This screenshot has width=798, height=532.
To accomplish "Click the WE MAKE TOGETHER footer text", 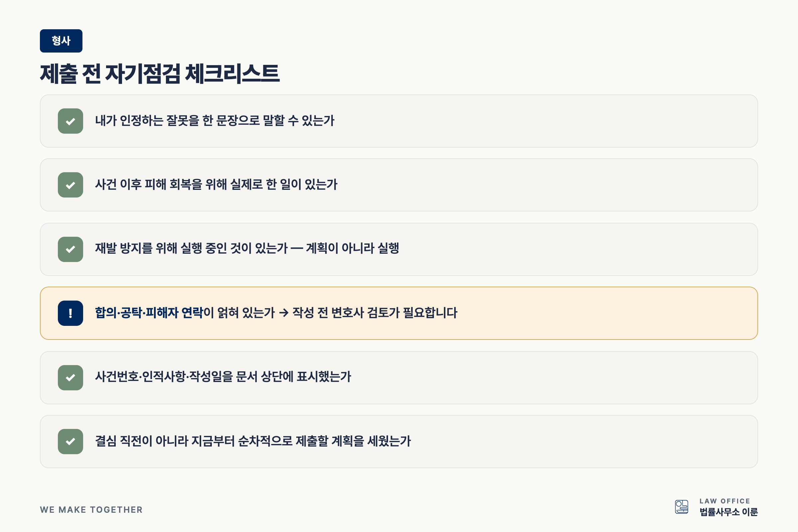I will click(91, 510).
